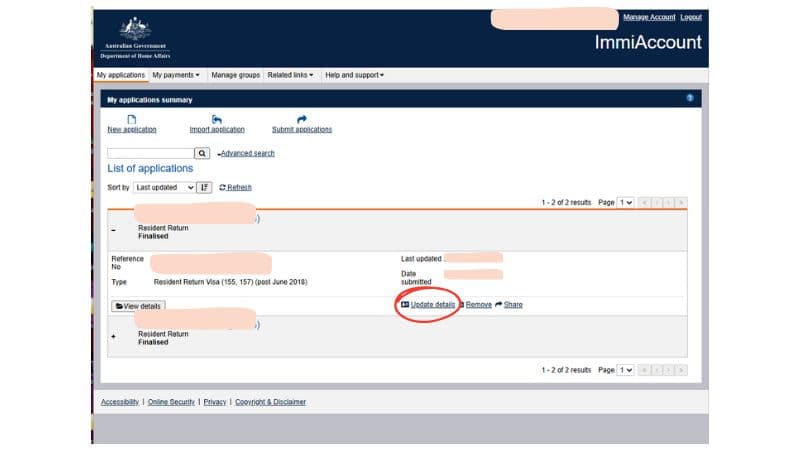The image size is (800, 450).
Task: Expand the second Resident Return application
Action: coord(113,337)
